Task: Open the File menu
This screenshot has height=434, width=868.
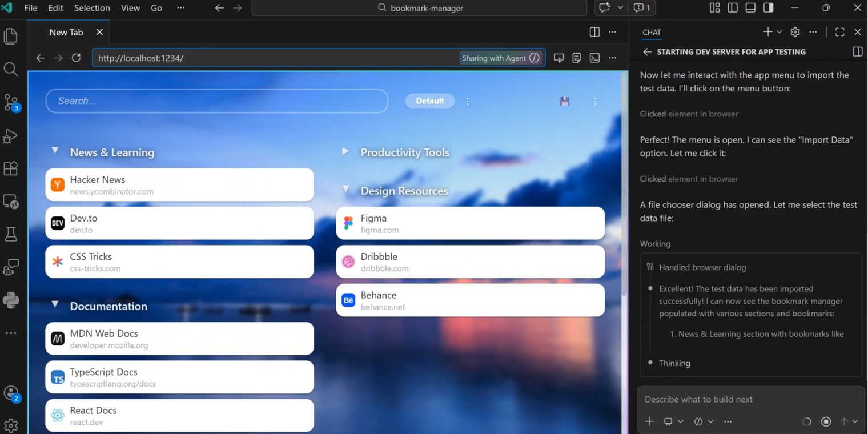Action: click(30, 8)
